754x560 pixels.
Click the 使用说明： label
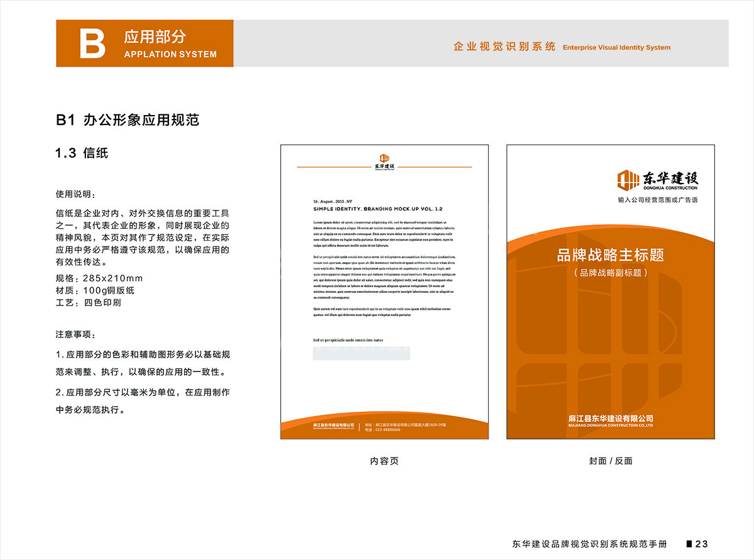pos(76,194)
